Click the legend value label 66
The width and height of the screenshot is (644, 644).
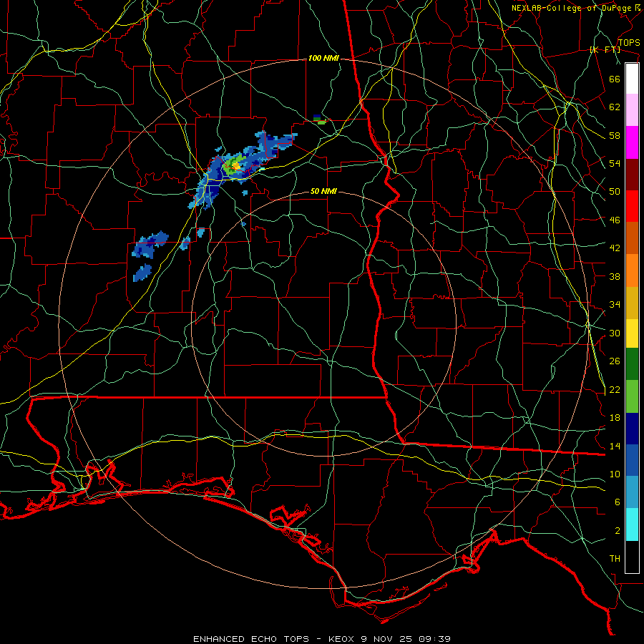[x=615, y=79]
